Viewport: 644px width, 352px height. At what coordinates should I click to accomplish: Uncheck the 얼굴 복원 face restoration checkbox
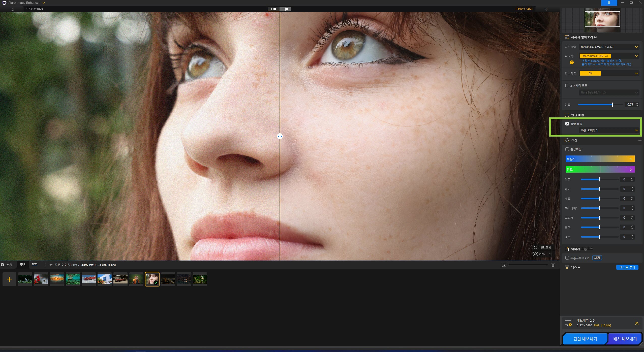pyautogui.click(x=567, y=124)
